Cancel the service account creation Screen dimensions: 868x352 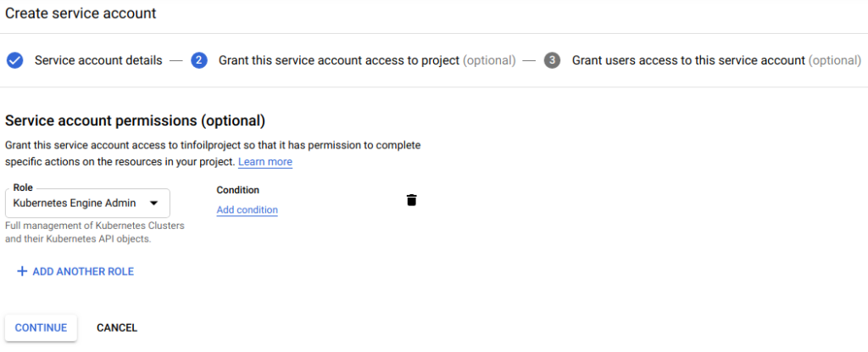point(117,327)
